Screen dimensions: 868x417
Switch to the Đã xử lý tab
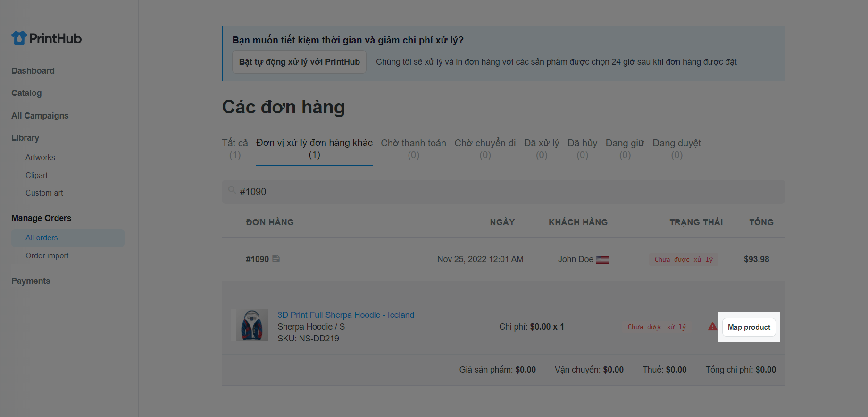(542, 149)
